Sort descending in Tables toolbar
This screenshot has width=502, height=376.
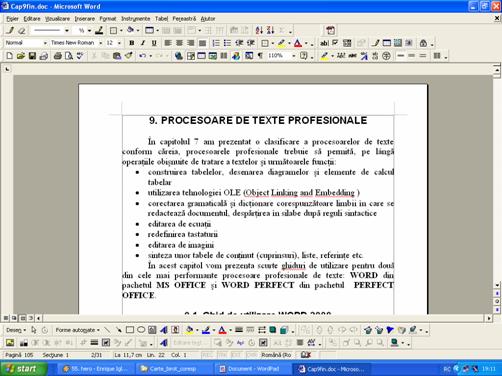click(270, 31)
